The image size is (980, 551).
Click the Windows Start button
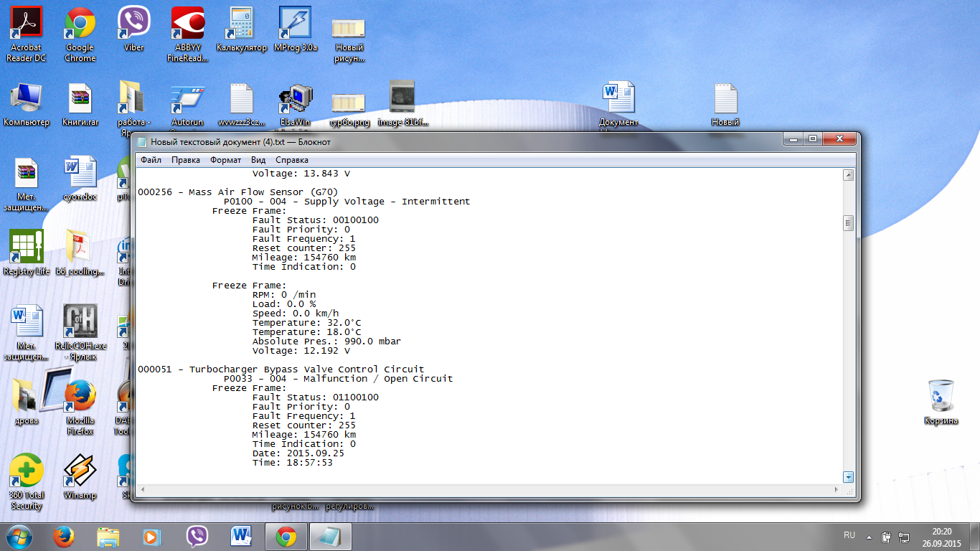pyautogui.click(x=19, y=536)
